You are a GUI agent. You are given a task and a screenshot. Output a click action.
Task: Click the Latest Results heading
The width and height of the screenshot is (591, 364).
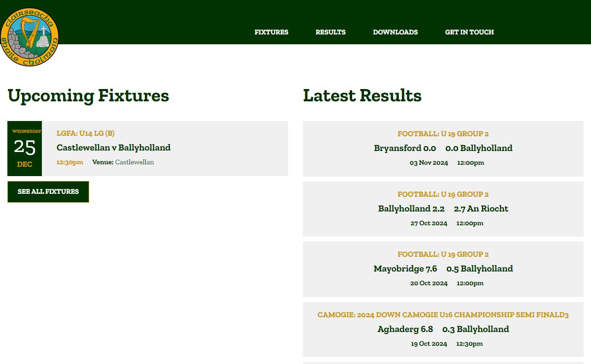click(362, 95)
